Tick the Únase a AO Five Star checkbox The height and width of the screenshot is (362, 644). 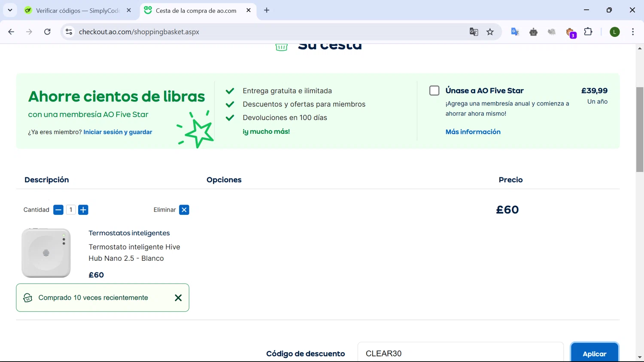[434, 90]
